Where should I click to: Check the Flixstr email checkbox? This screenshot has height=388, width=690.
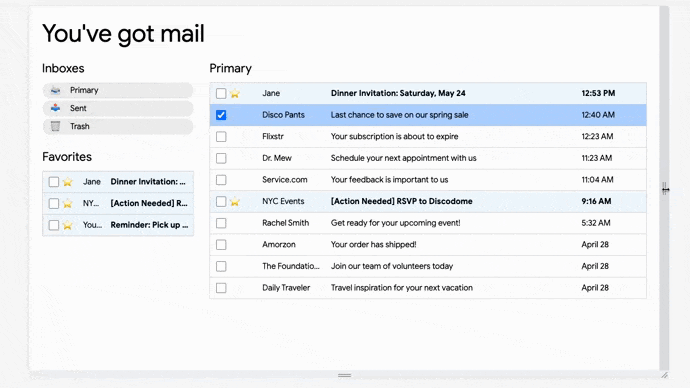pos(221,136)
